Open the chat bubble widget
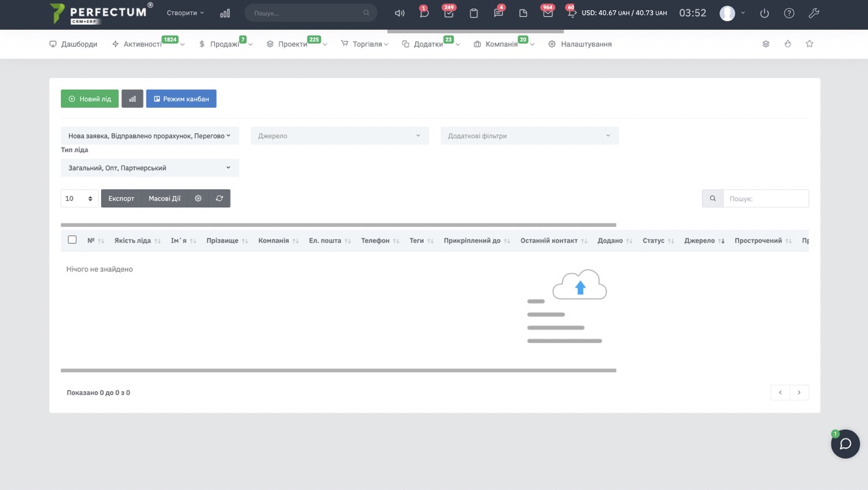868x490 pixels. tap(845, 444)
